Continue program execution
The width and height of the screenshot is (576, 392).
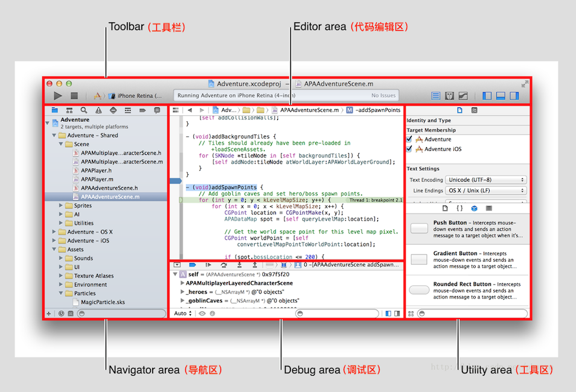click(208, 265)
